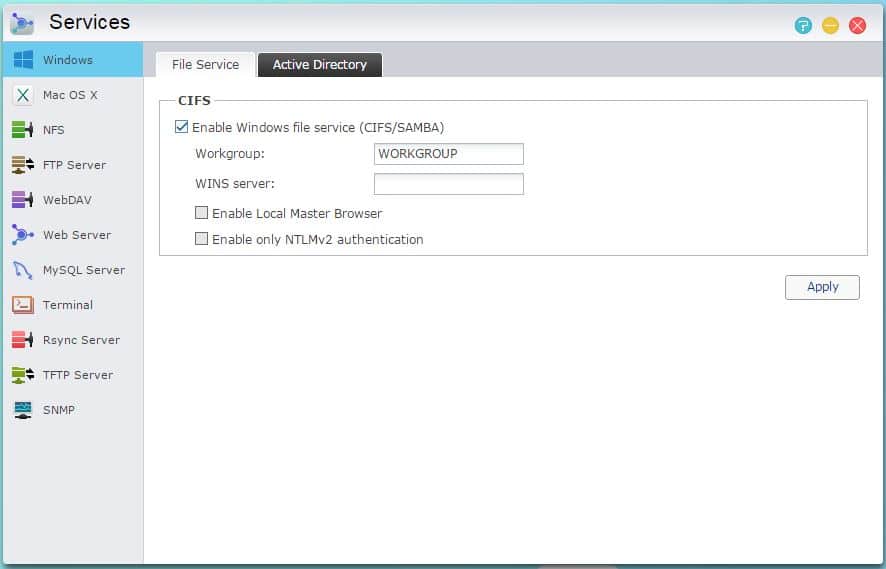This screenshot has height=569, width=886.
Task: Disable Windows file service (CIFS/SAMBA) checkbox
Action: click(181, 127)
